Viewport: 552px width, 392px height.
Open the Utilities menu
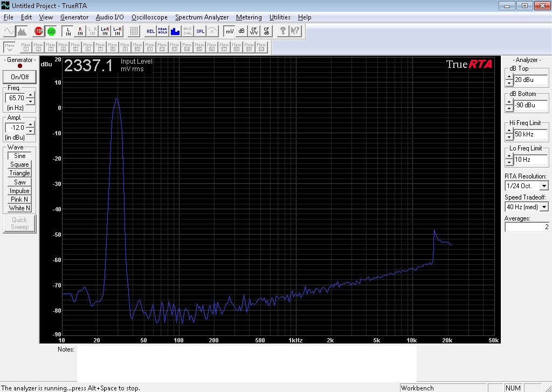280,17
